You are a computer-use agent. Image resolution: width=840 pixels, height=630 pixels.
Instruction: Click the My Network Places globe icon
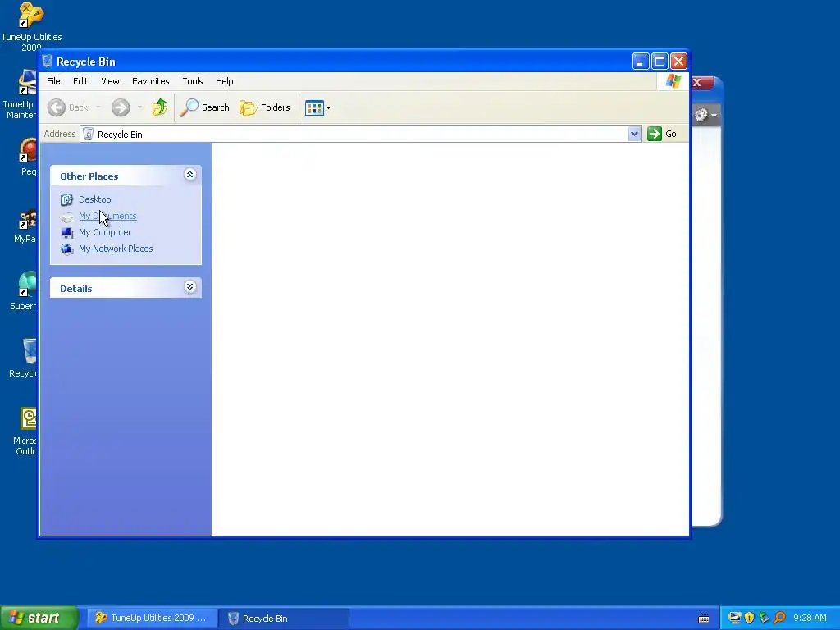67,249
